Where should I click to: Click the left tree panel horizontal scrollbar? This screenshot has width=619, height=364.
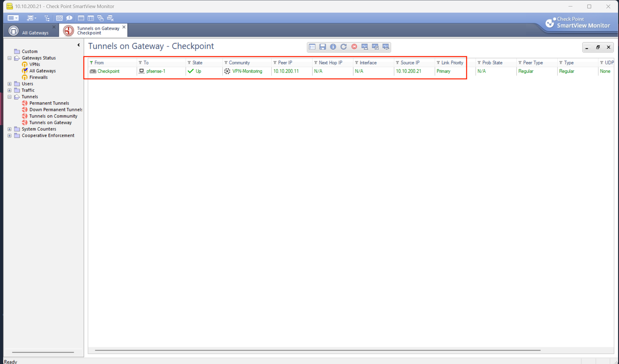pyautogui.click(x=43, y=352)
